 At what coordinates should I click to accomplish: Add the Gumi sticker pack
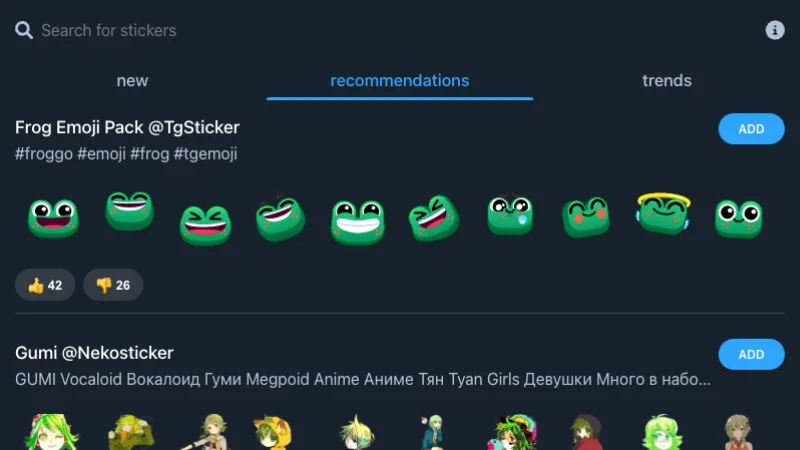[751, 354]
